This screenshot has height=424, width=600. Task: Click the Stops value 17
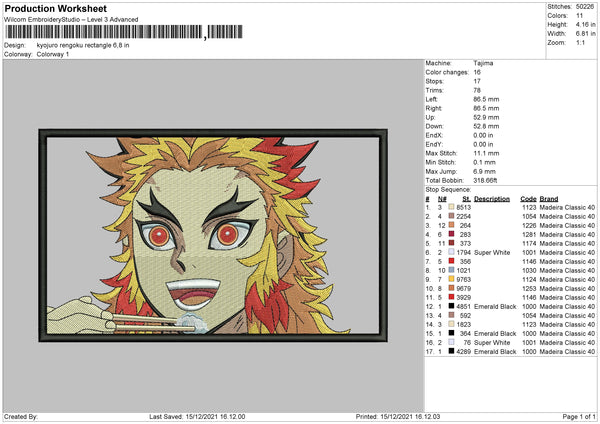[x=477, y=81]
